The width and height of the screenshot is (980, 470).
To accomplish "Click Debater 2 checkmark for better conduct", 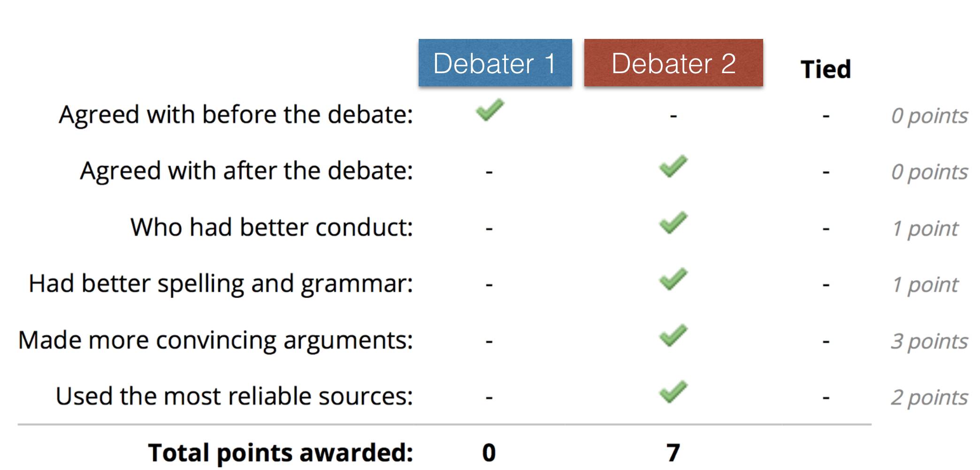I will pos(673,222).
